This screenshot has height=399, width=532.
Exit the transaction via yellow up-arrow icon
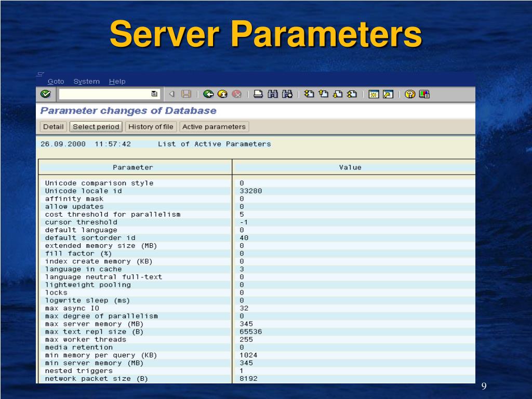(x=222, y=95)
